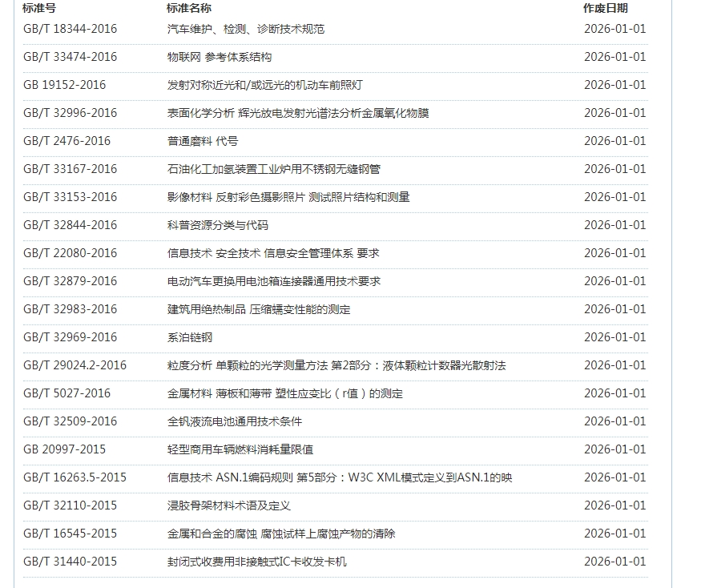Select 科普资源分类与代码 standard name
This screenshot has width=701, height=588.
(217, 225)
